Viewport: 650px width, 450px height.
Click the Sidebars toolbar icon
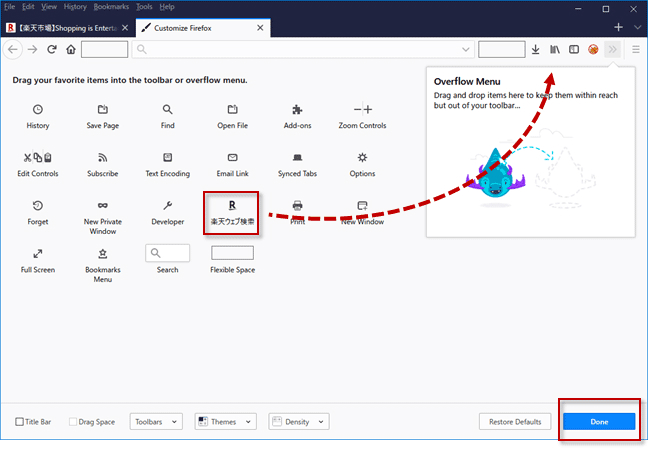click(574, 50)
